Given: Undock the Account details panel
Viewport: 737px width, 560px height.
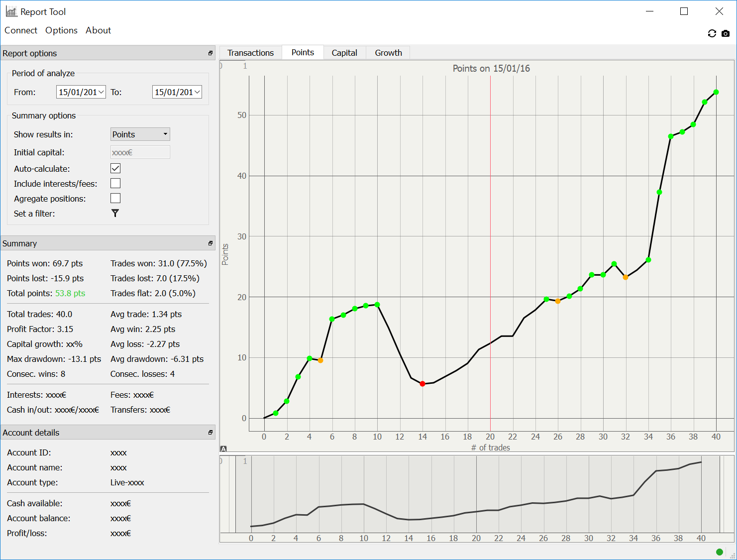Looking at the screenshot, I should [x=211, y=433].
